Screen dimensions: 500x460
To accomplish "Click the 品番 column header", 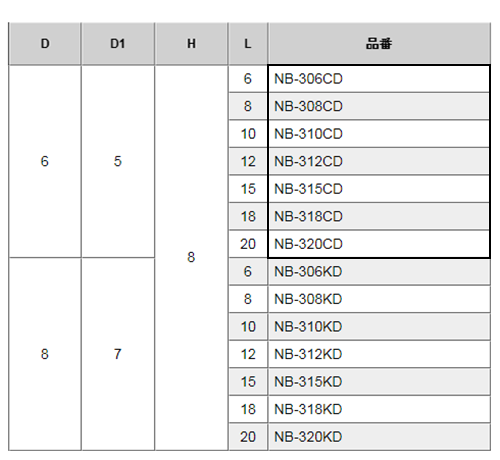I will 379,44.
